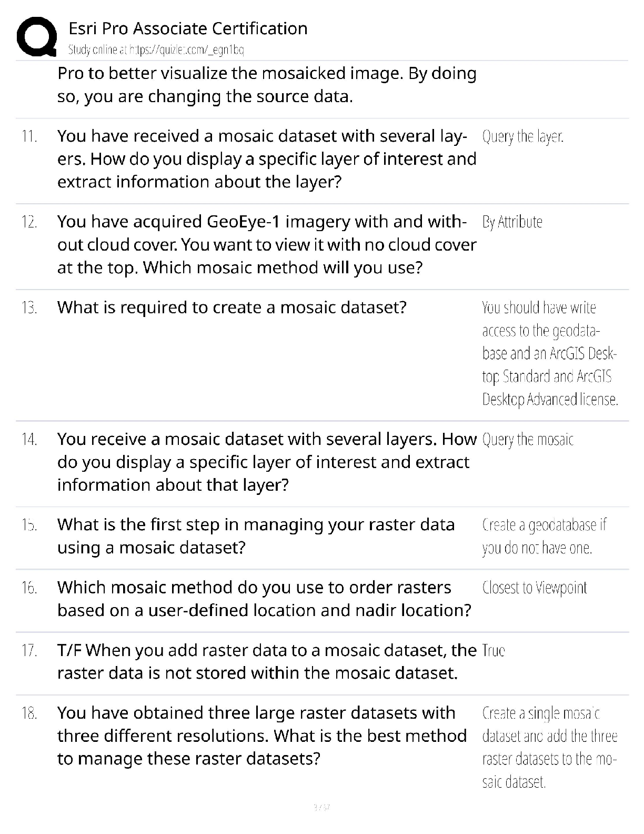Viewport: 644px width, 834px height.
Task: Click the answer about geodatabase write access
Action: pos(549,353)
